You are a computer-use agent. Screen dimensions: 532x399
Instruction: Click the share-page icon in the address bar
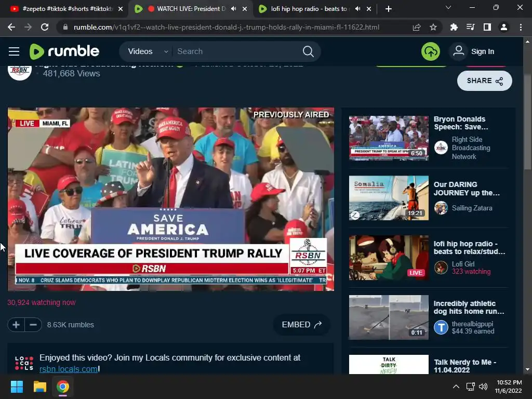click(417, 27)
